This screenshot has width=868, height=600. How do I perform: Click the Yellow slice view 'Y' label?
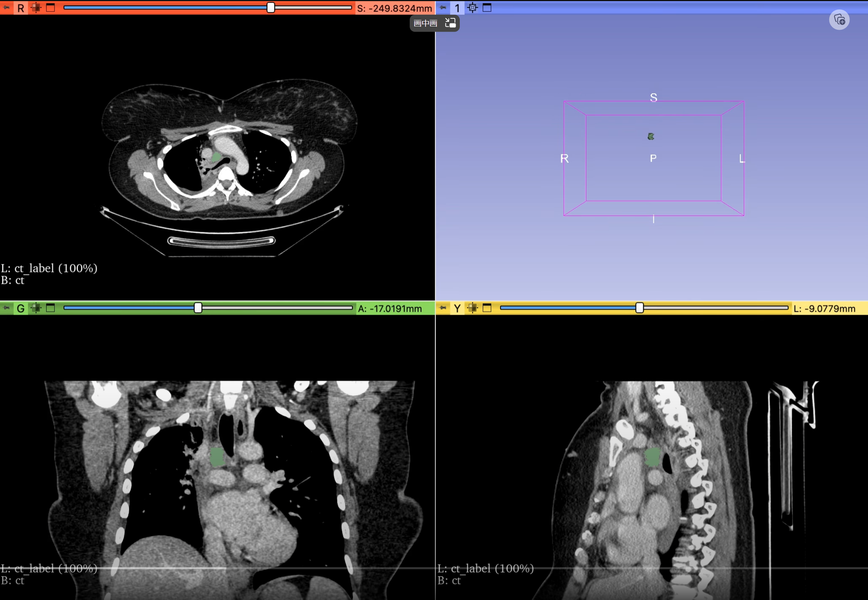point(457,308)
